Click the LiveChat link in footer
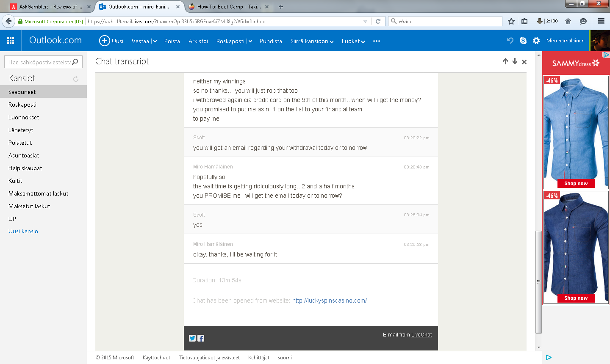This screenshot has height=364, width=610. pyautogui.click(x=421, y=334)
